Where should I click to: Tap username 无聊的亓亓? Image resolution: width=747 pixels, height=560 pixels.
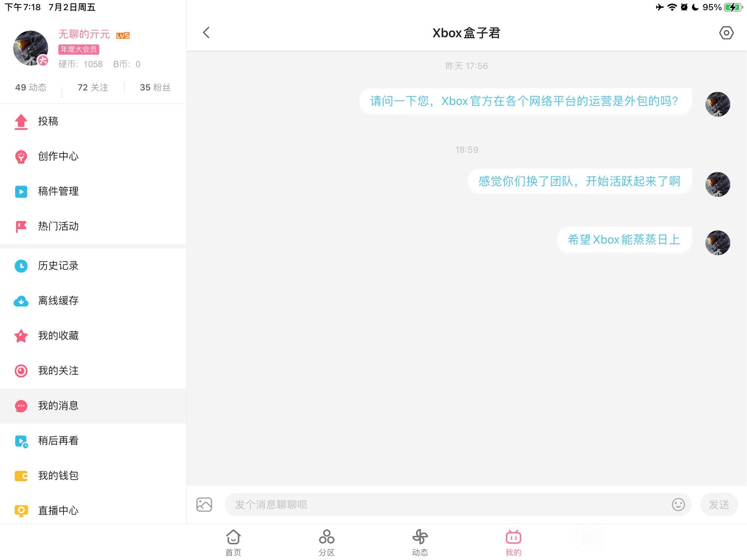pos(84,34)
